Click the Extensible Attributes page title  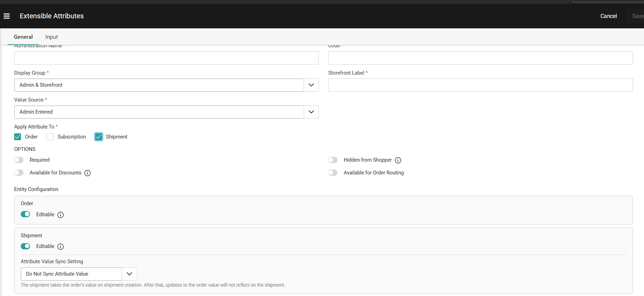52,16
